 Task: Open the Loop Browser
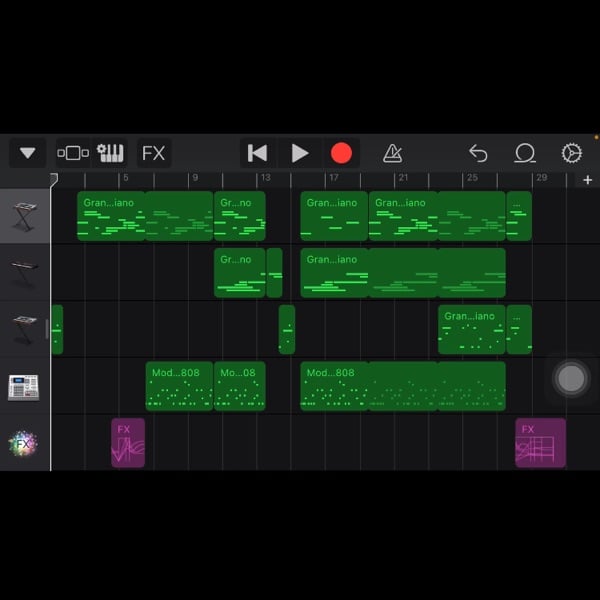[x=525, y=153]
